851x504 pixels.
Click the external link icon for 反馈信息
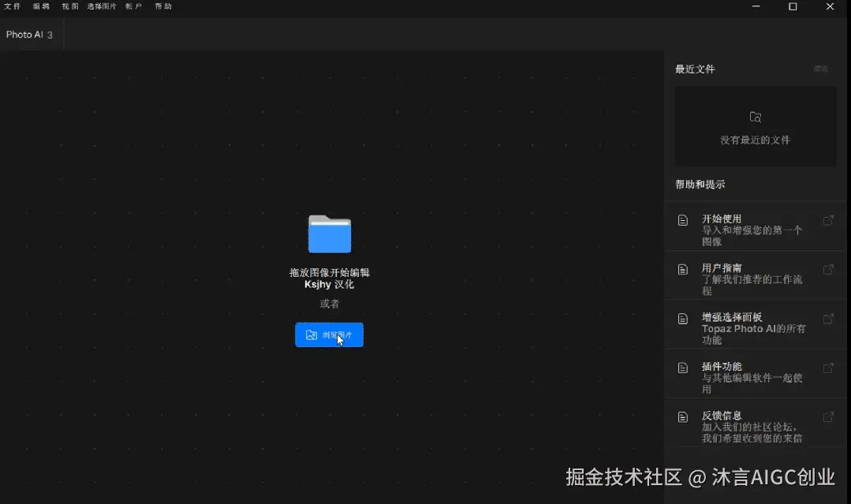pyautogui.click(x=828, y=417)
